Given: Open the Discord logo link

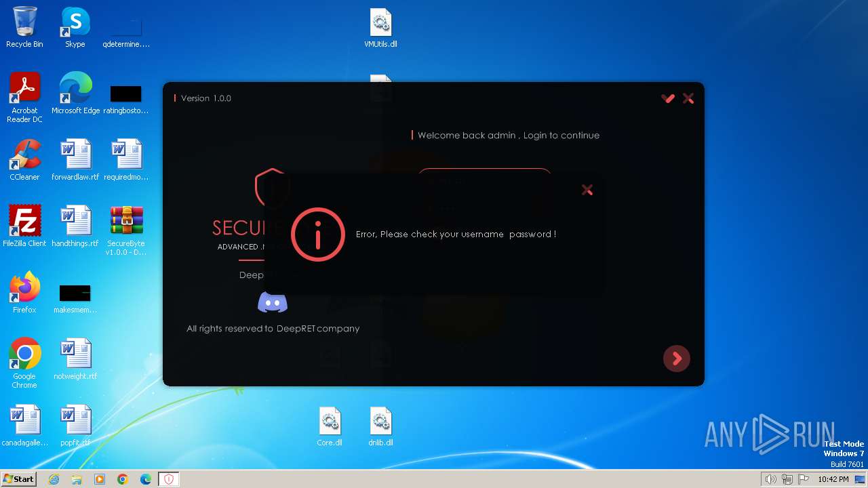Looking at the screenshot, I should click(273, 302).
